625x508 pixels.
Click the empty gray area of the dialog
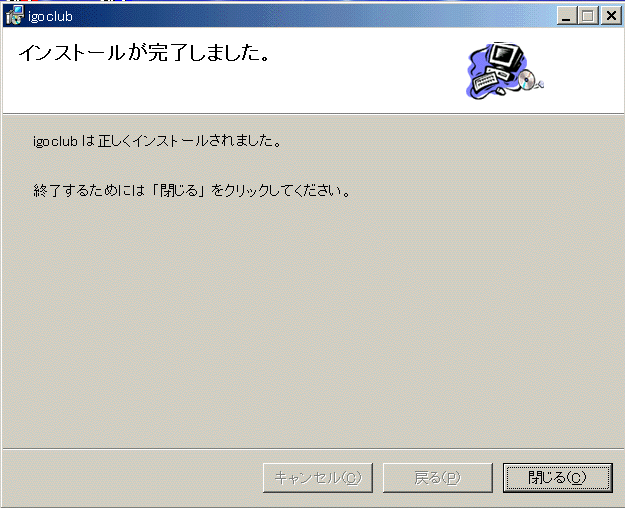click(x=312, y=319)
